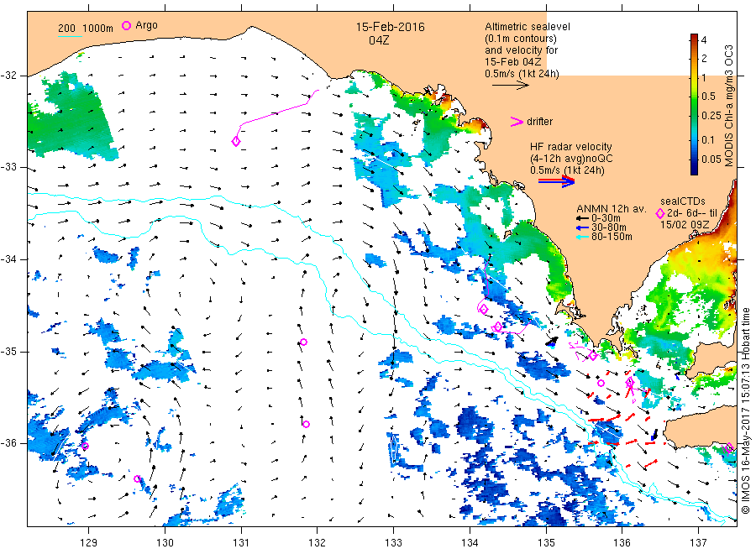Click the 0.05 color bar tick label
This screenshot has height=554, width=756.
pyautogui.click(x=711, y=159)
